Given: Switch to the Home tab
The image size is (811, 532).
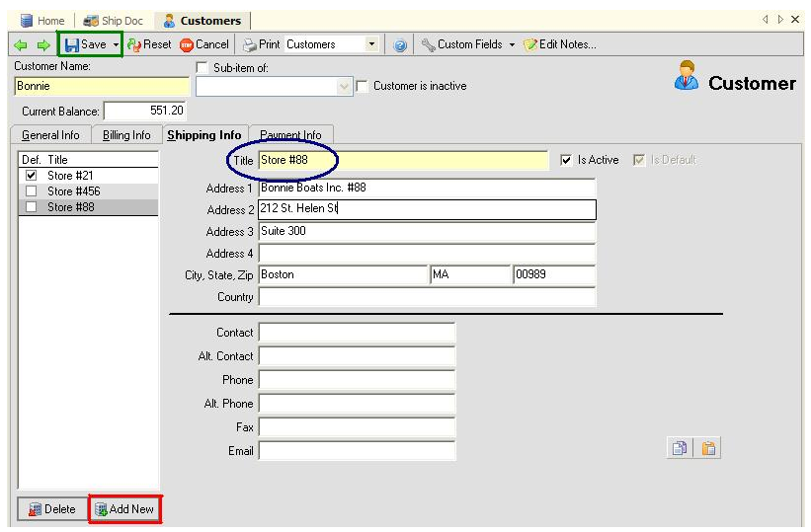Looking at the screenshot, I should point(42,21).
